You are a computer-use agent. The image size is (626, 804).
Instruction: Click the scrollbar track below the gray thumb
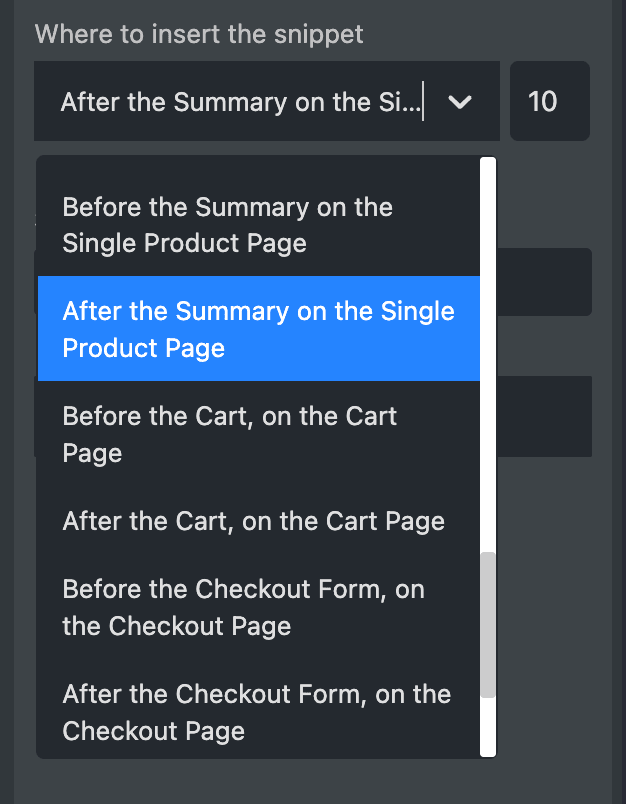488,727
